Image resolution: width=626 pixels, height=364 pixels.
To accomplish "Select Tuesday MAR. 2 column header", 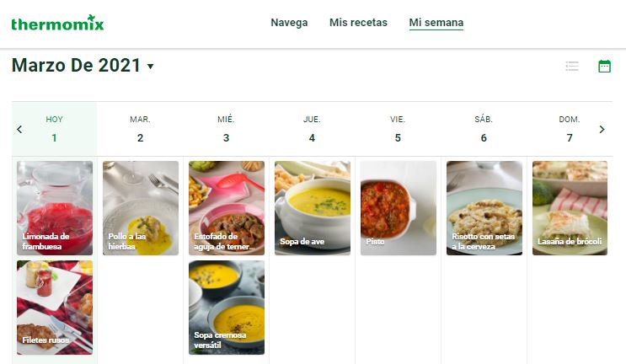I will (x=140, y=129).
